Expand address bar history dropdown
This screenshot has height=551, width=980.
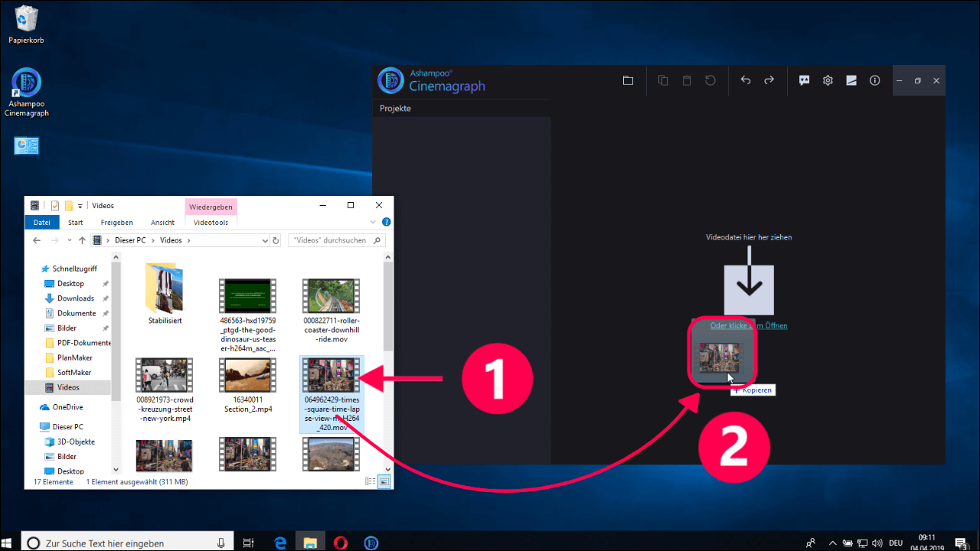click(265, 240)
